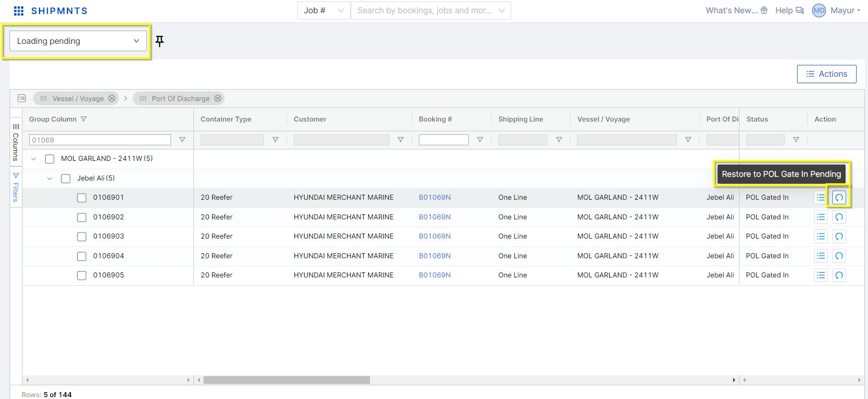
Task: Open the apps grid icon beside SHIPMNTS
Action: 19,11
